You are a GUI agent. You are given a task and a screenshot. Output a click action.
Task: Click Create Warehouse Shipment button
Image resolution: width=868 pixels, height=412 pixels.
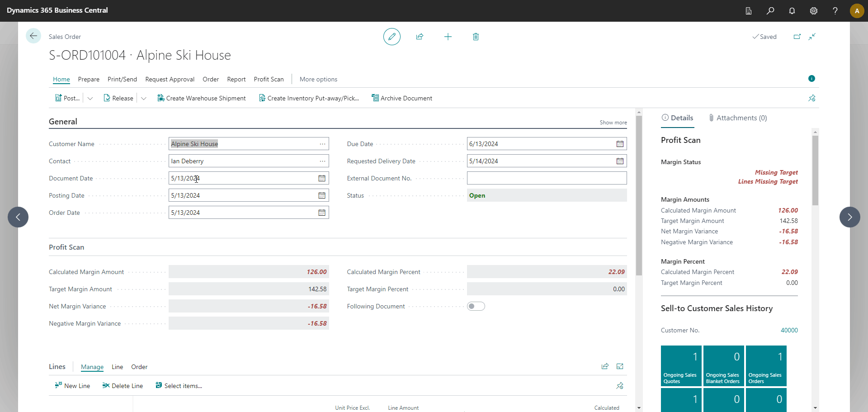tap(202, 98)
